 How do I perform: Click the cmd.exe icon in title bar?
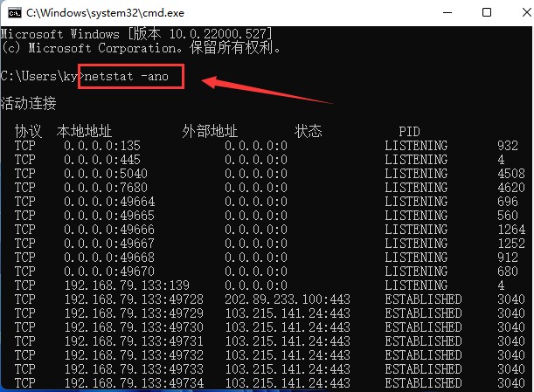[x=11, y=13]
